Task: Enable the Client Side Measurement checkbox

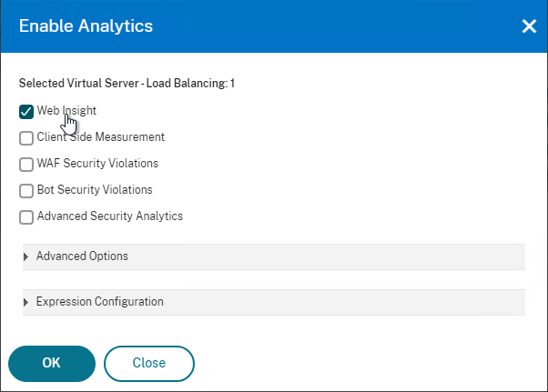Action: click(26, 138)
